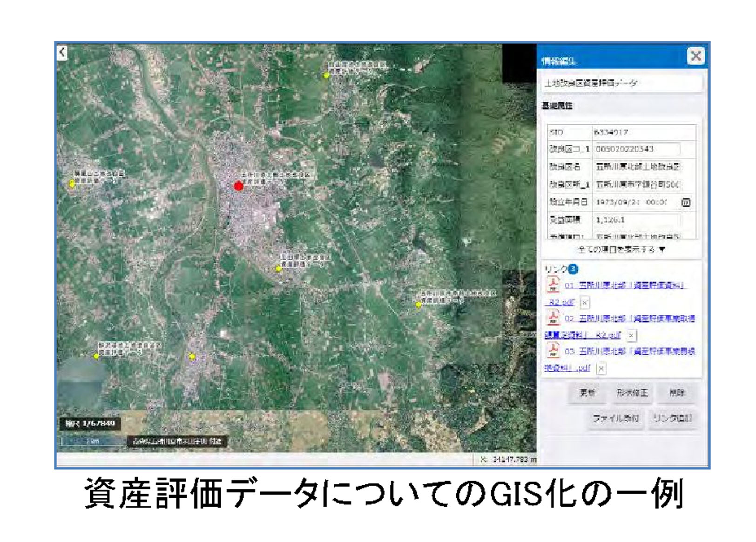The width and height of the screenshot is (756, 542).
Task: Click the location label 青森県五所川原市 at map bottom
Action: (177, 441)
